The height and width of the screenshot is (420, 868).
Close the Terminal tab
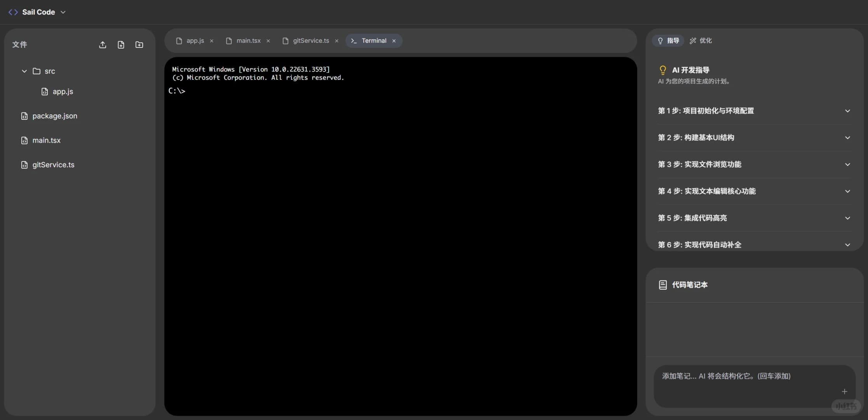[x=394, y=41]
